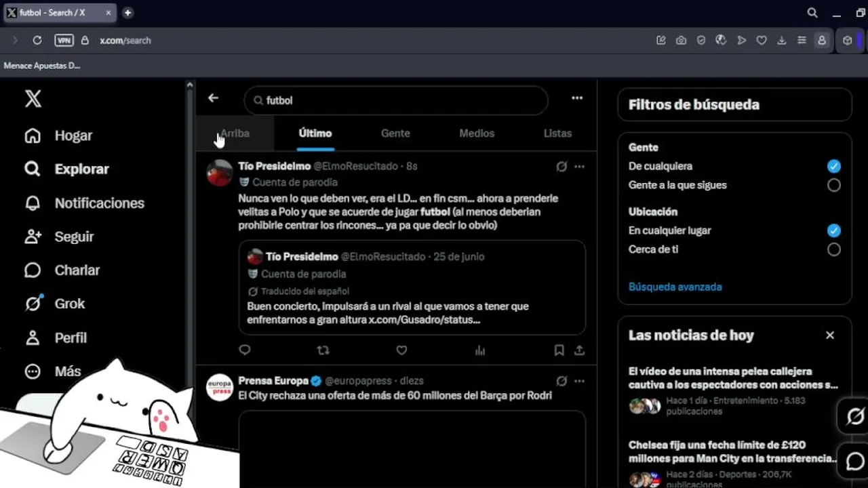Reply to Tío Presidelmo's post
868x488 pixels.
tap(245, 350)
